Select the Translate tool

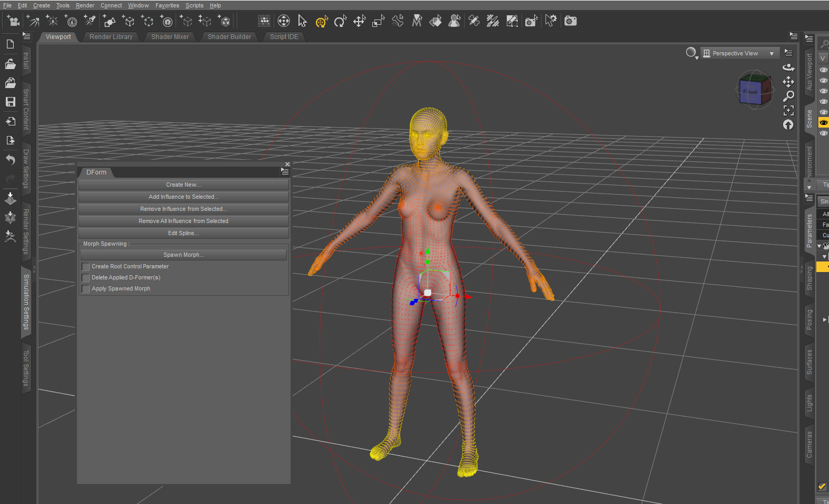pyautogui.click(x=360, y=21)
